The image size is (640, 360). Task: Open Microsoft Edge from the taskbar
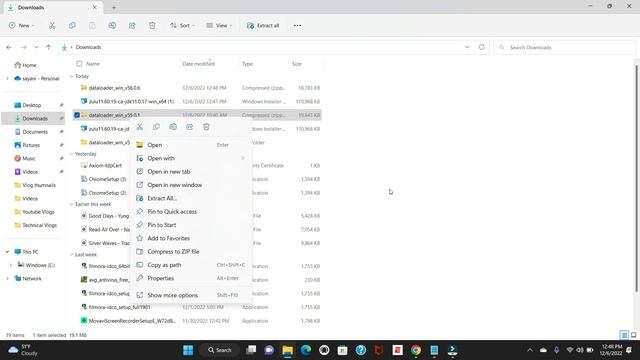(306, 350)
